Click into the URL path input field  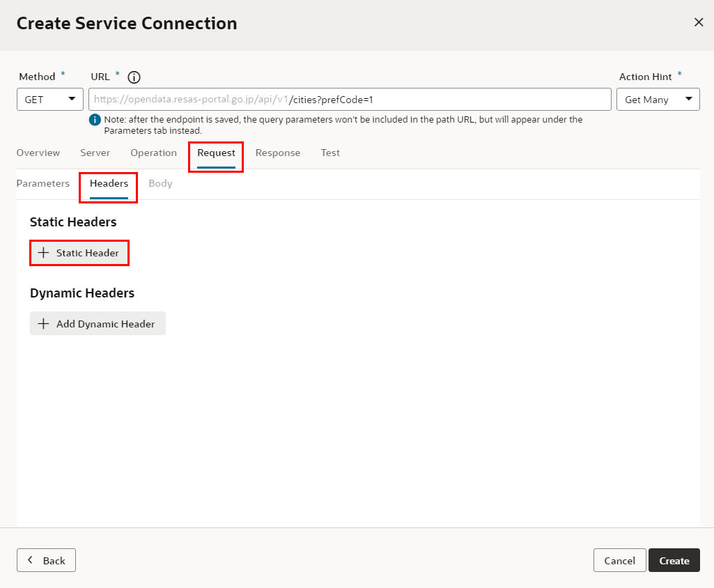pos(446,100)
